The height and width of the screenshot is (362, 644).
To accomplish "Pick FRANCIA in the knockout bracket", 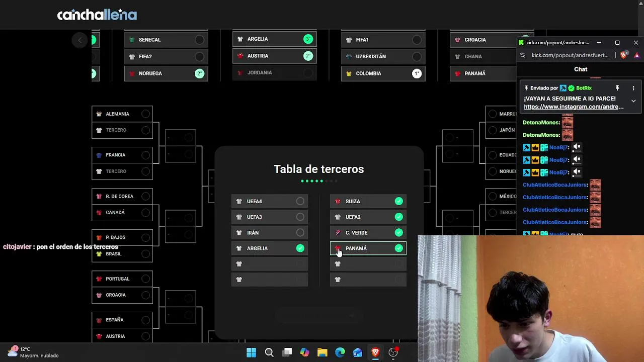I will pos(122,155).
